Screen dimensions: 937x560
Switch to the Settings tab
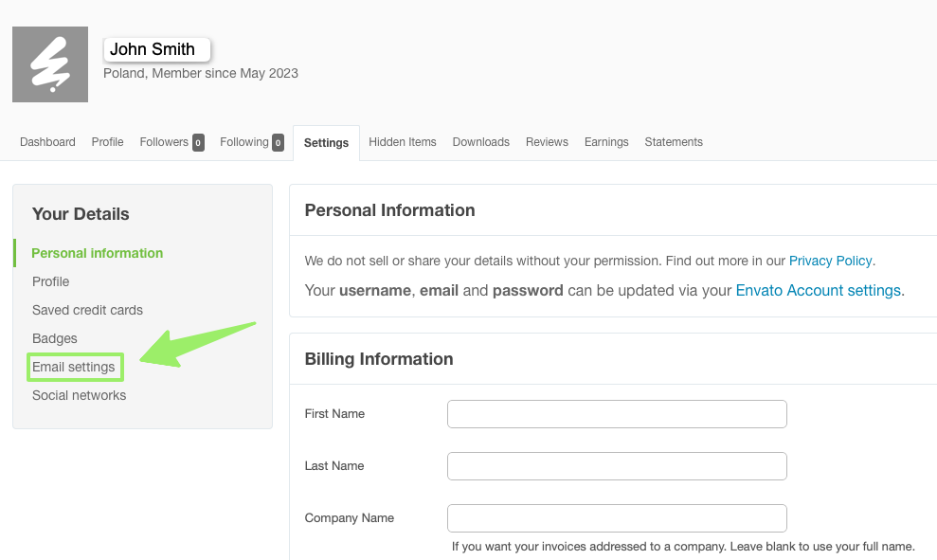coord(326,142)
